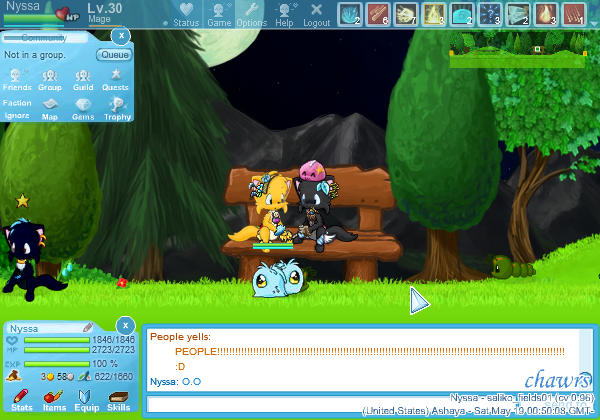
Task: Use the gold-bordered yellow flame skill
Action: (434, 14)
